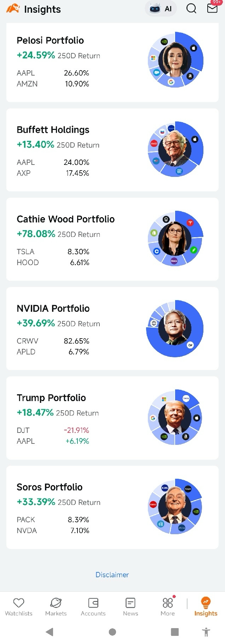Open the Watchlists tab

pyautogui.click(x=19, y=607)
